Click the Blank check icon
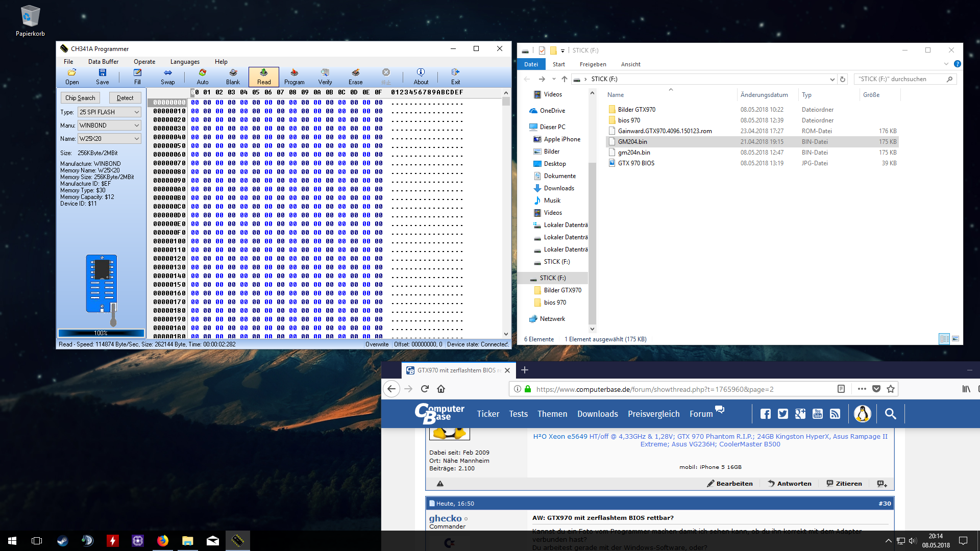 233,77
